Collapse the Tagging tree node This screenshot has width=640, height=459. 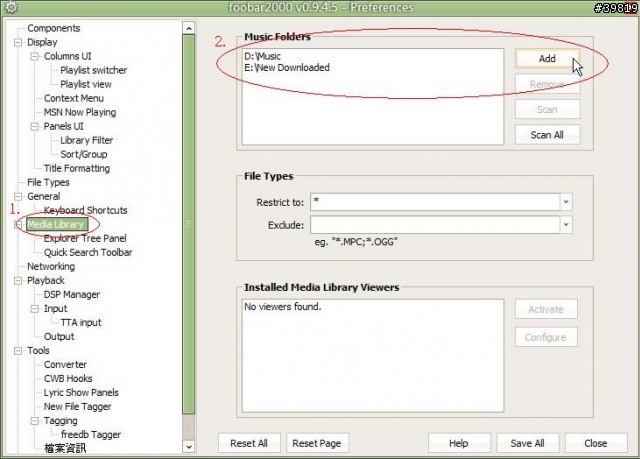click(35, 421)
